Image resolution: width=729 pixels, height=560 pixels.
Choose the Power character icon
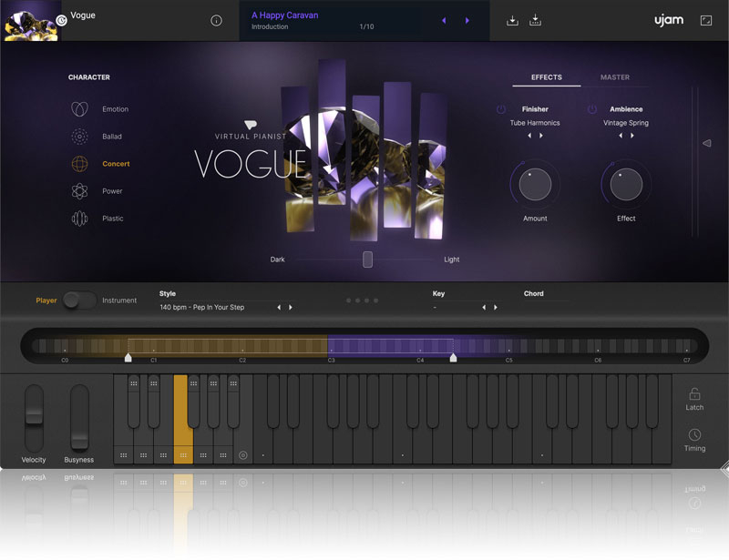click(80, 191)
